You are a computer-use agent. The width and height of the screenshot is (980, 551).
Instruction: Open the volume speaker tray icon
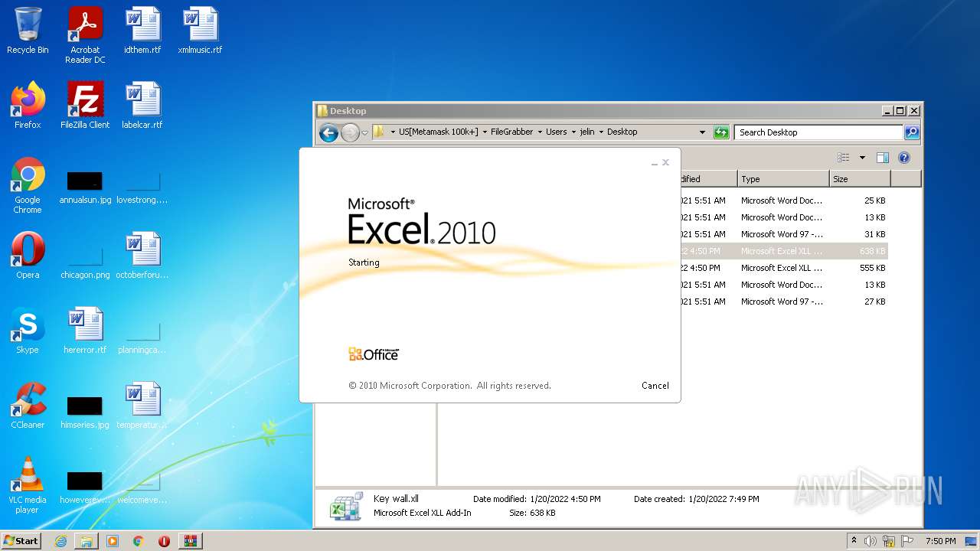[x=871, y=541]
